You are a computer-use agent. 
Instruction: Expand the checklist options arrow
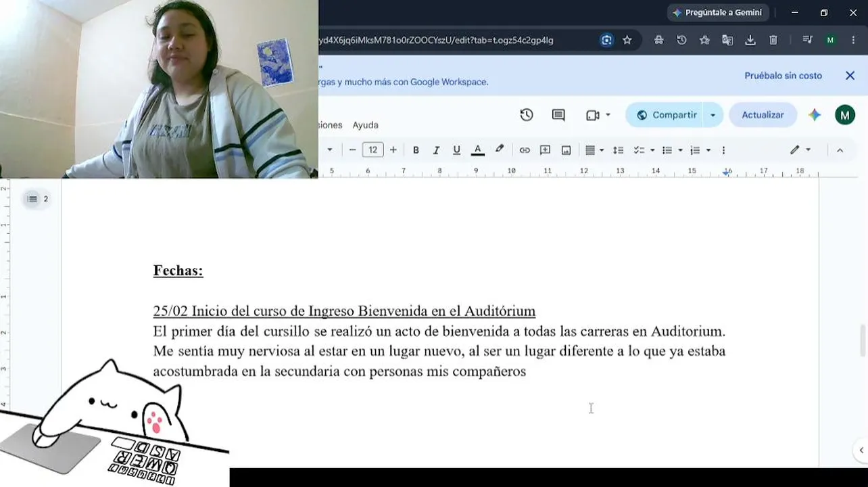click(x=652, y=150)
